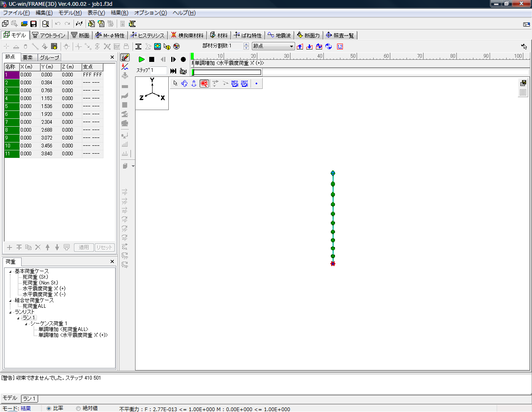Select 死荷重ALL in load tree

(34, 306)
